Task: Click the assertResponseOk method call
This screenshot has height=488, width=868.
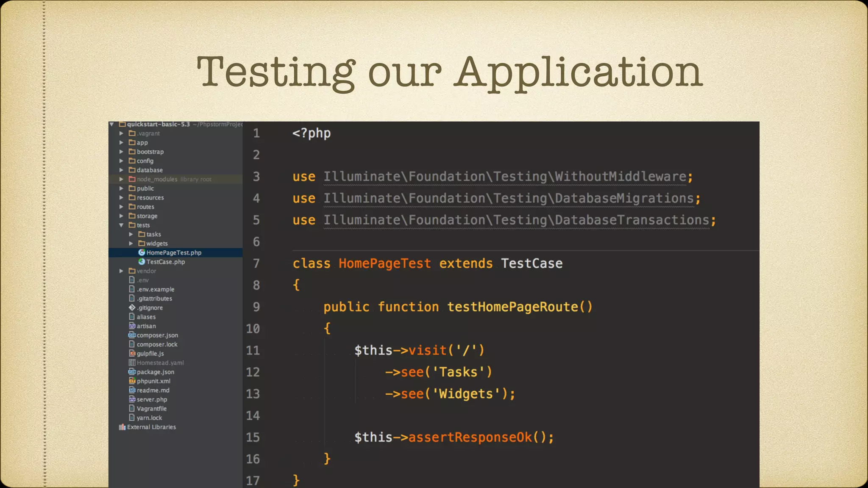Action: coord(470,437)
